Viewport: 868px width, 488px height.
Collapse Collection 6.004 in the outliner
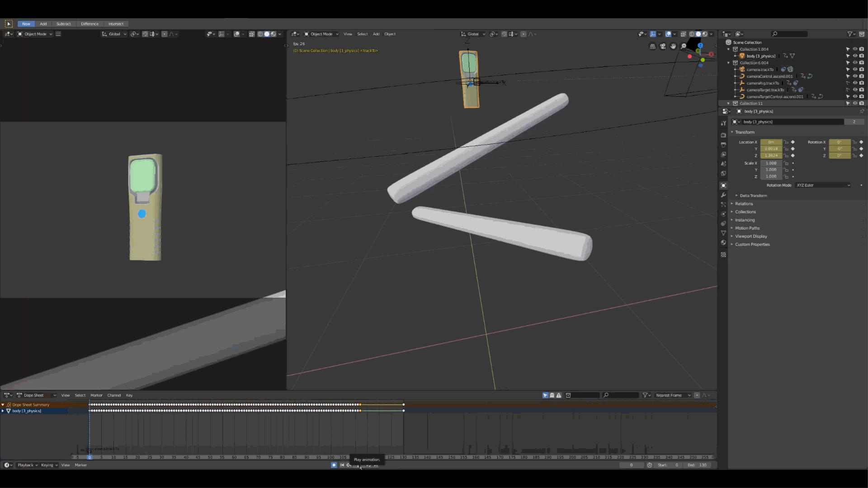728,63
